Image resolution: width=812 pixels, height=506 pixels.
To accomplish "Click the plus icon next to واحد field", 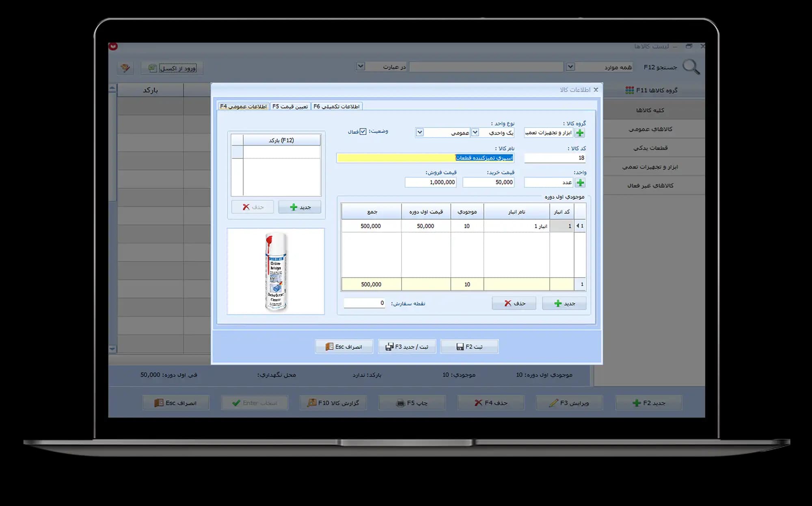I will tap(580, 183).
